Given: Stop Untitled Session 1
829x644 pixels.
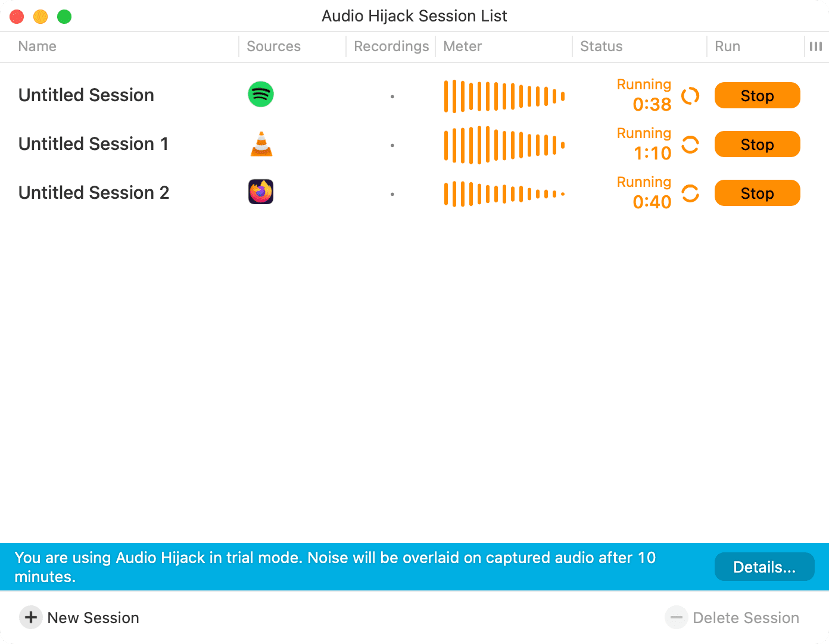Looking at the screenshot, I should [757, 144].
